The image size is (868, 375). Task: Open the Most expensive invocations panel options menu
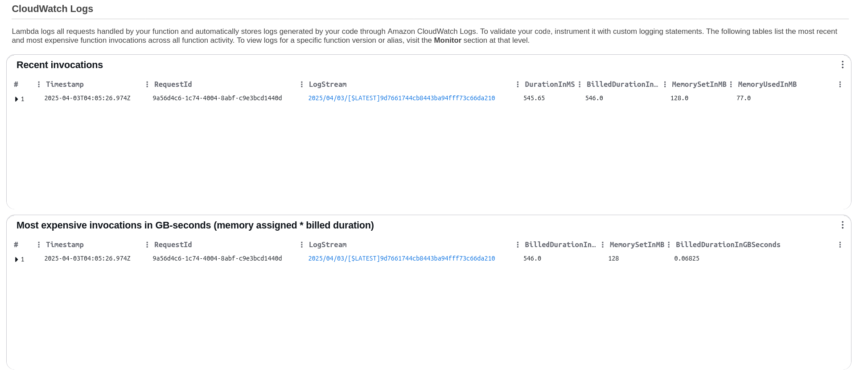click(x=843, y=225)
